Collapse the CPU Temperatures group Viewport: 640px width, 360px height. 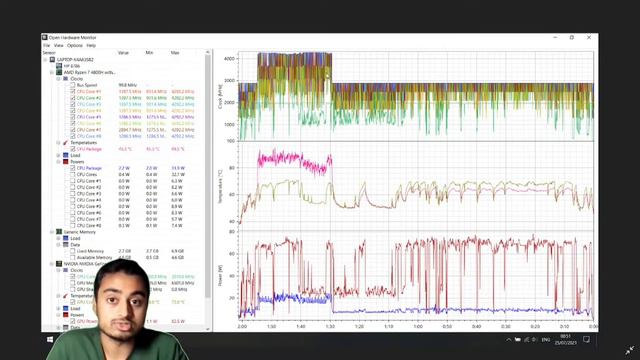tap(58, 142)
